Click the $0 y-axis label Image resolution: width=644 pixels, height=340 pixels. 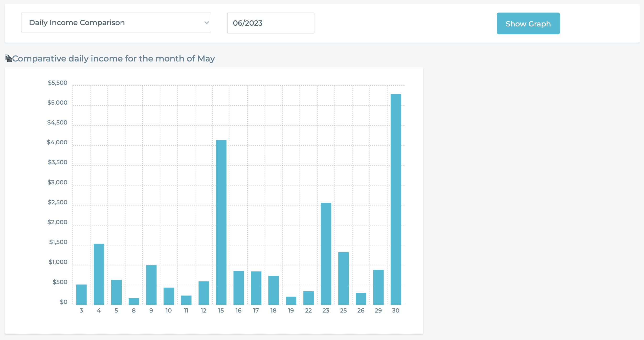pyautogui.click(x=64, y=302)
